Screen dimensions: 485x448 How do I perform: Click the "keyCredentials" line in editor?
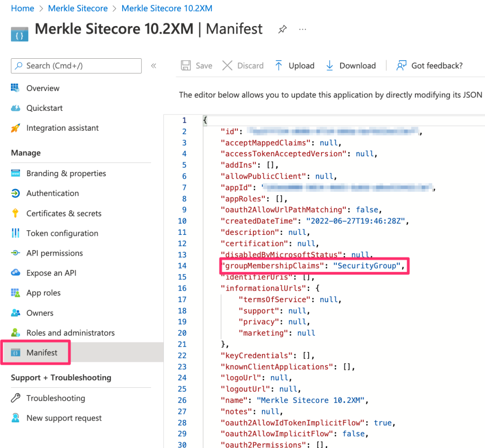[268, 355]
